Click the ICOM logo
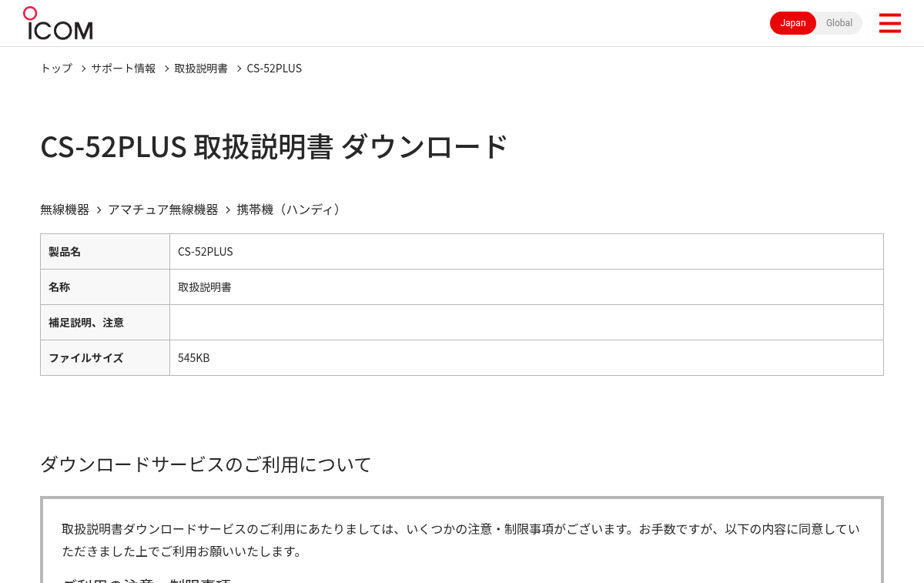924x583 pixels. [x=58, y=23]
